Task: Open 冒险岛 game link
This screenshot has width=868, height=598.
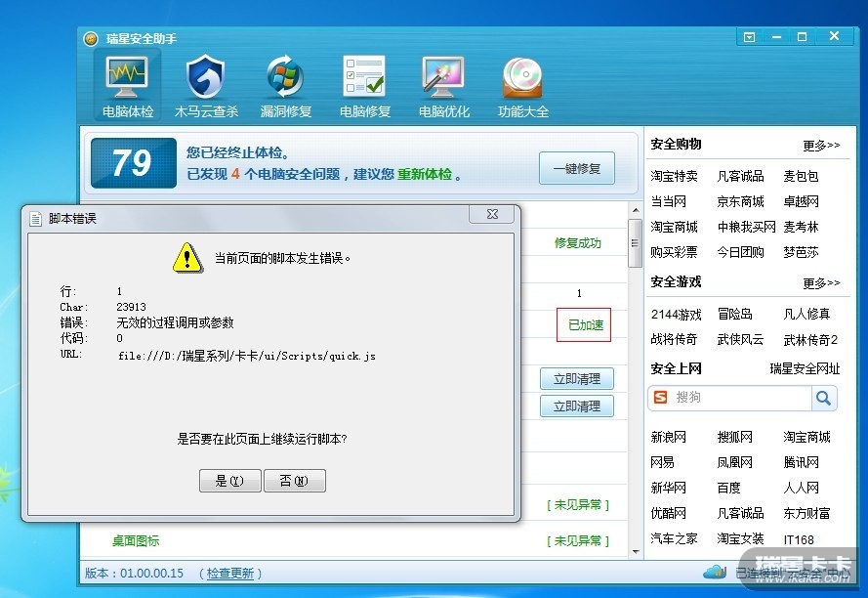Action: point(735,315)
